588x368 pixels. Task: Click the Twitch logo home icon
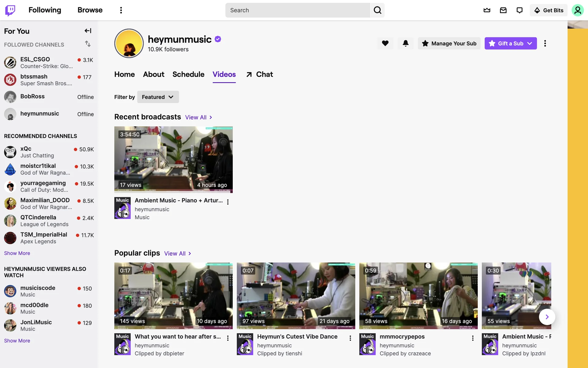click(10, 10)
